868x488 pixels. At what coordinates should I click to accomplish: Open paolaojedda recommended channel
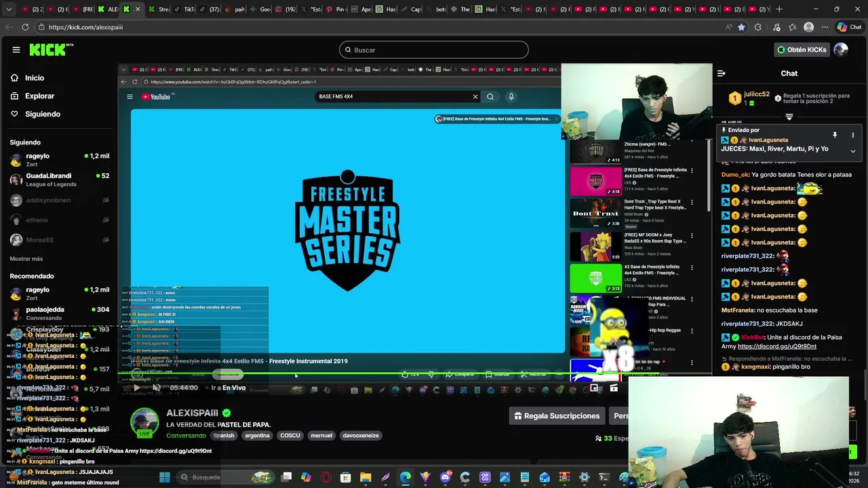tap(60, 313)
